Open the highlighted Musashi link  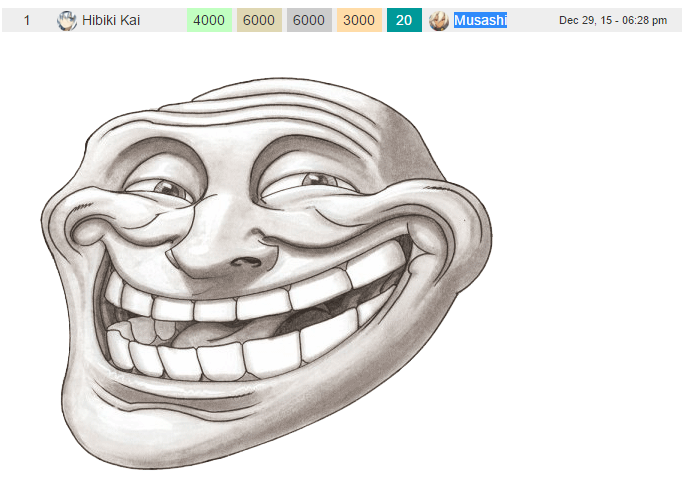[480, 20]
